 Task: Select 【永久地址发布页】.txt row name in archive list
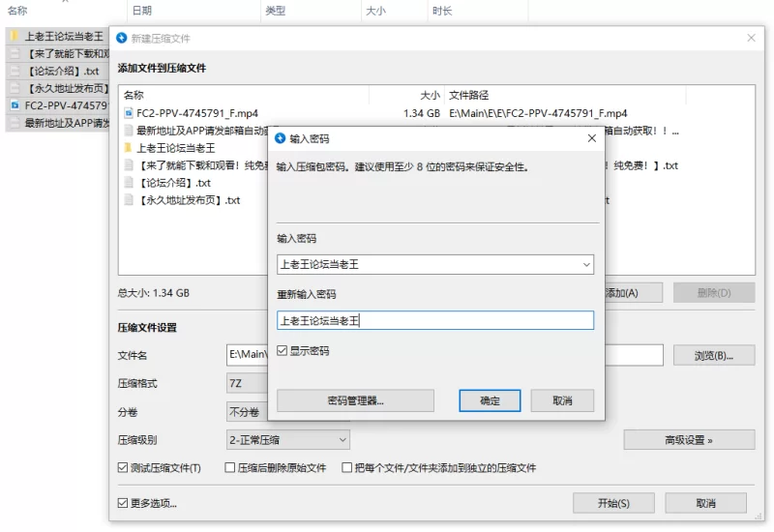[188, 200]
